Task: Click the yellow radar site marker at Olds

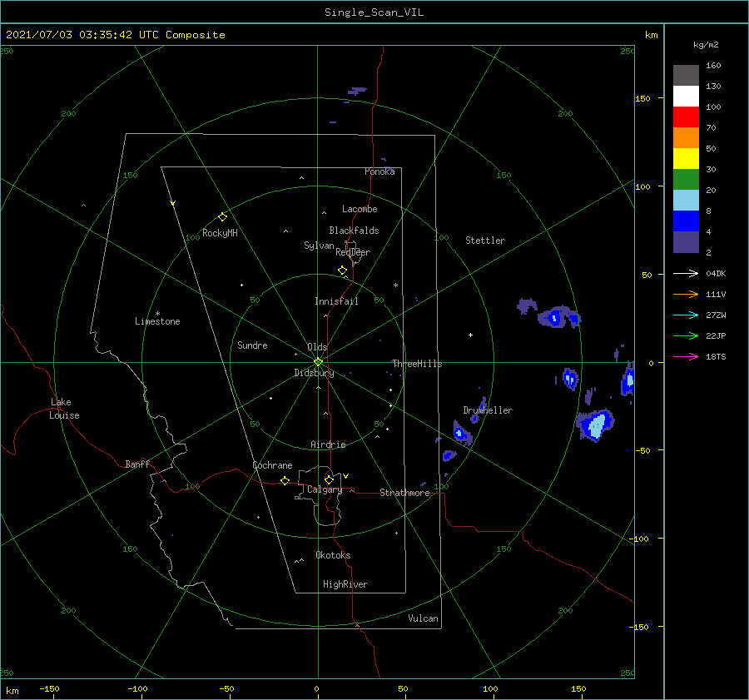Action: click(318, 362)
